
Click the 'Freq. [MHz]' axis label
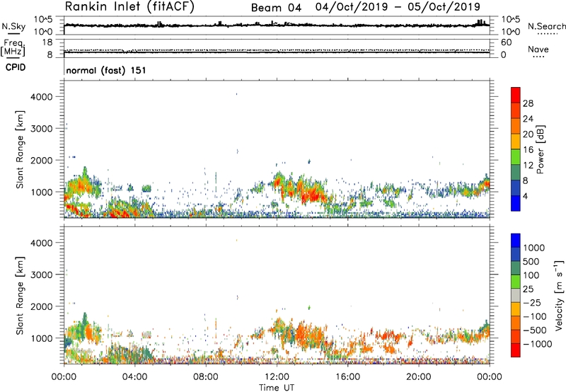pos(13,47)
